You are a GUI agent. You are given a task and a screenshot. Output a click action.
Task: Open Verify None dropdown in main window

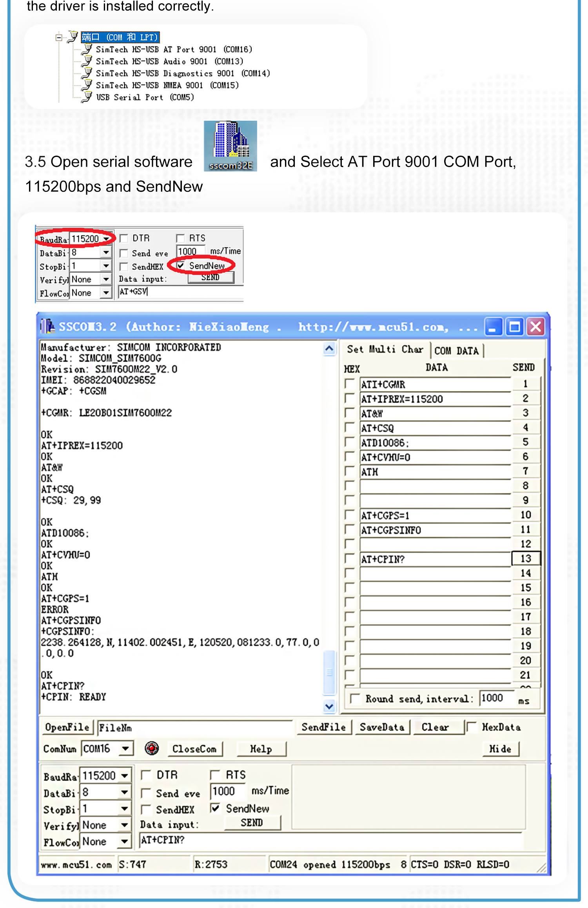(x=124, y=825)
